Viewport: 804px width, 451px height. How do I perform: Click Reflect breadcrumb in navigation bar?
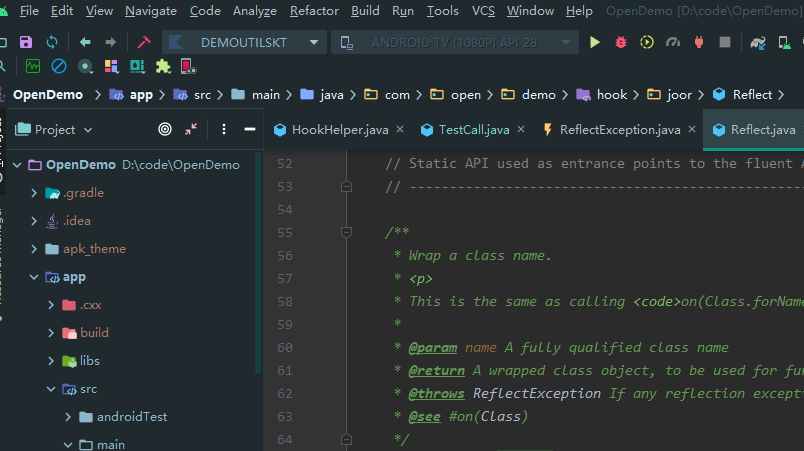[x=742, y=95]
